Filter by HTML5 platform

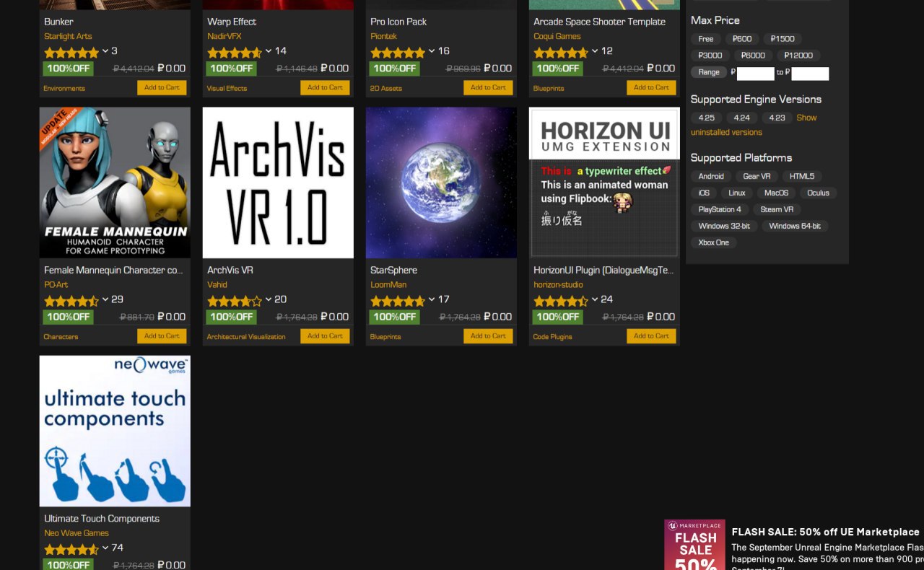click(x=802, y=176)
